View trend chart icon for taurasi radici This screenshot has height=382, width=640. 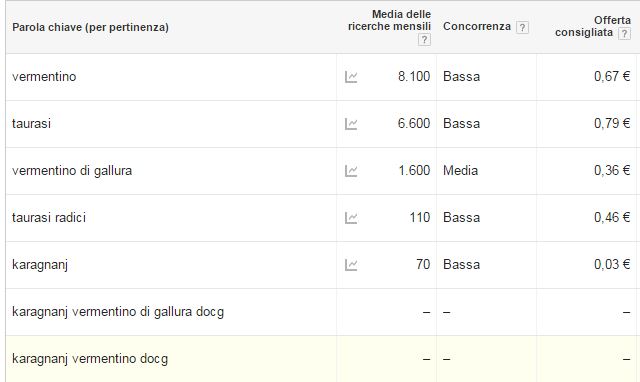(351, 218)
